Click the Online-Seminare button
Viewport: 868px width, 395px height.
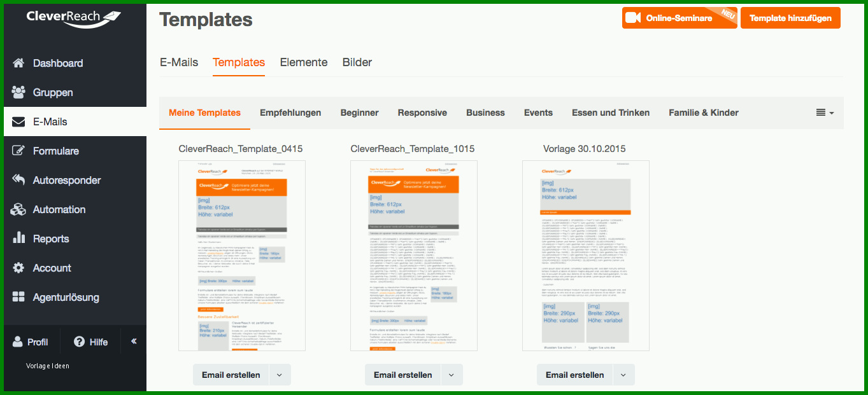click(679, 18)
